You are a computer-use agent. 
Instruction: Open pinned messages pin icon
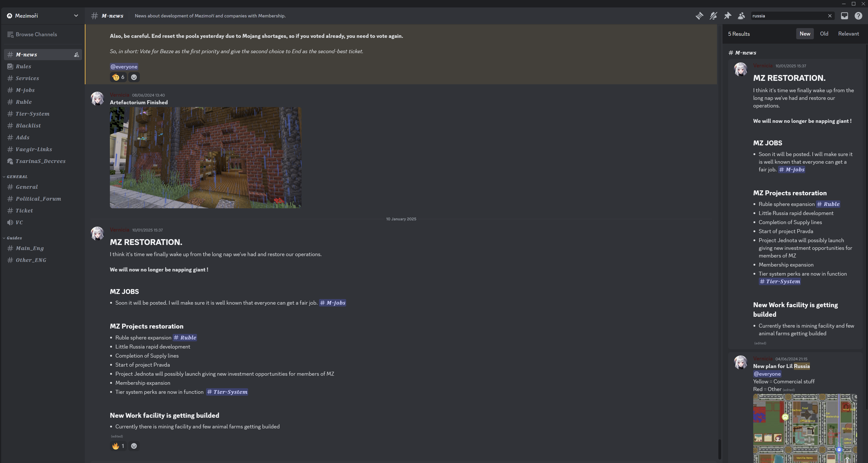(727, 16)
